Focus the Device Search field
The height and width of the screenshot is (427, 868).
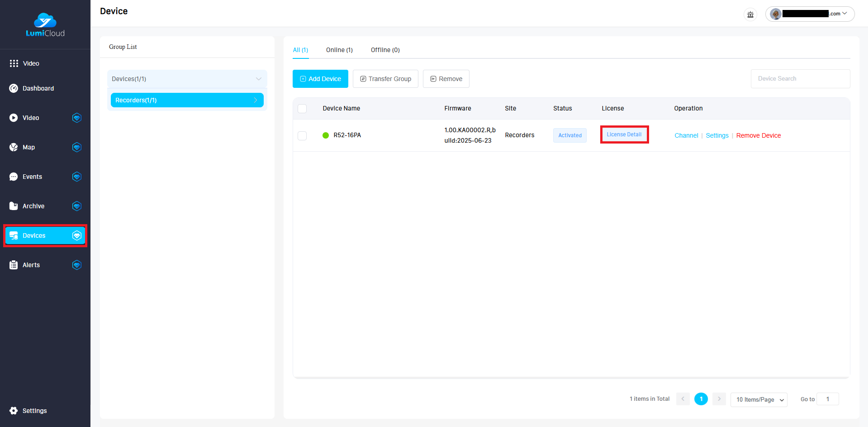[800, 79]
